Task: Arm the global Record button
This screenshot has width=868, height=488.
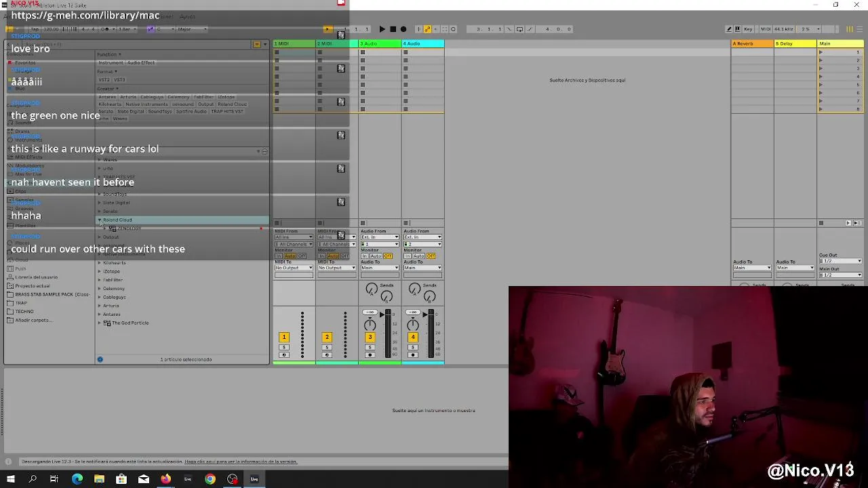Action: [403, 29]
